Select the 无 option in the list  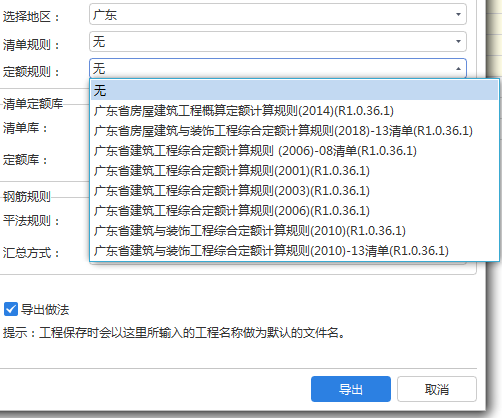pos(295,90)
